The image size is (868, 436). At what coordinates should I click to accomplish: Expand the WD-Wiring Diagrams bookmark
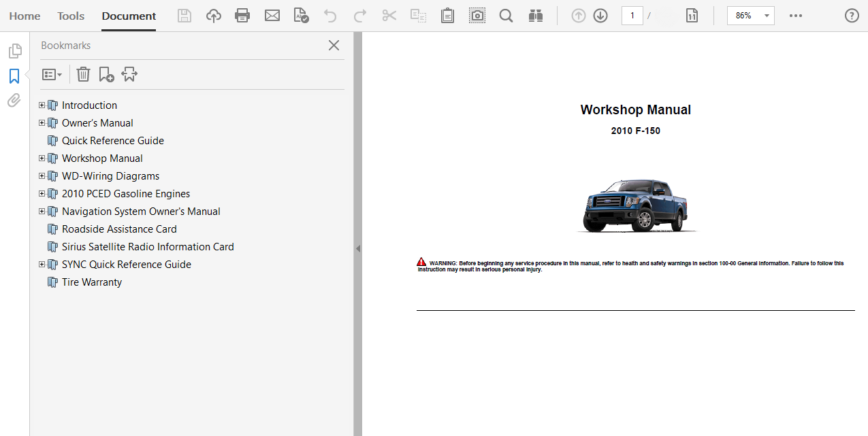point(42,176)
